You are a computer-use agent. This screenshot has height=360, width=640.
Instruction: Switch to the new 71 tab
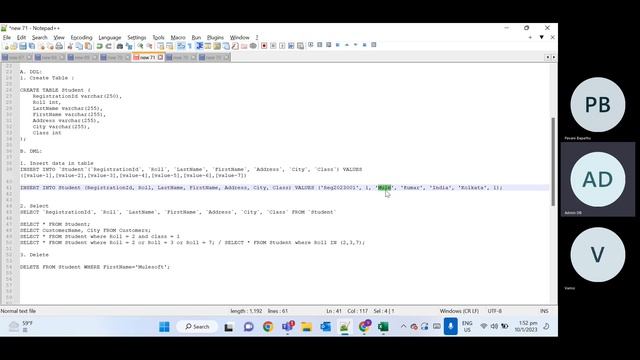[x=147, y=58]
